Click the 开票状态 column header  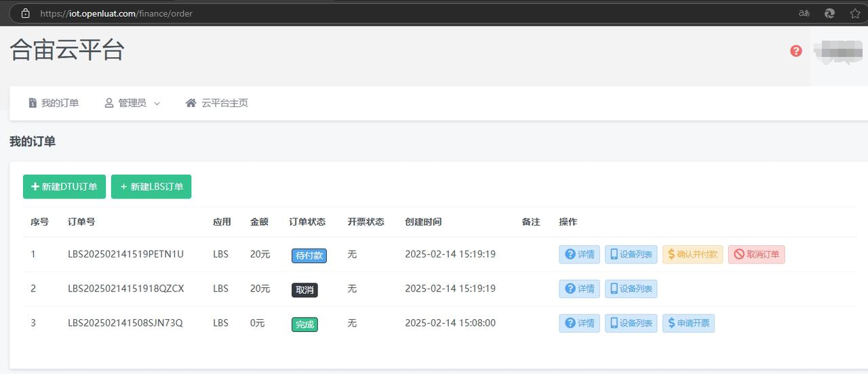[366, 222]
